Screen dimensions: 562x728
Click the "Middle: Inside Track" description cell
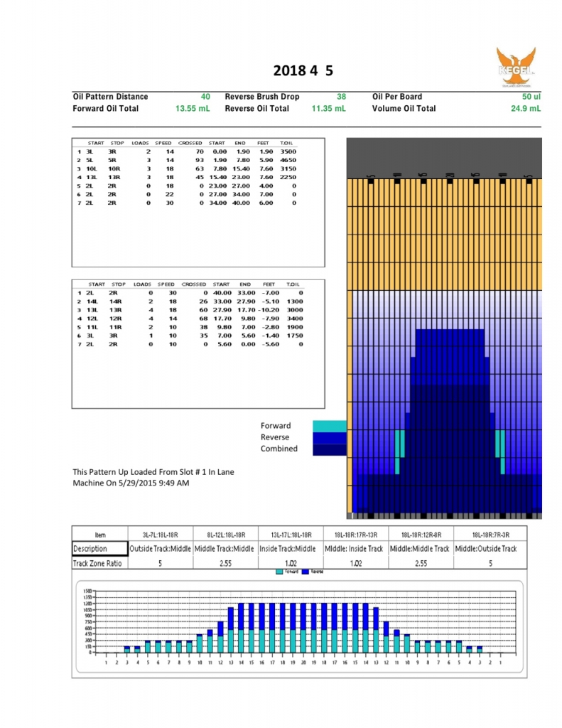pyautogui.click(x=356, y=548)
